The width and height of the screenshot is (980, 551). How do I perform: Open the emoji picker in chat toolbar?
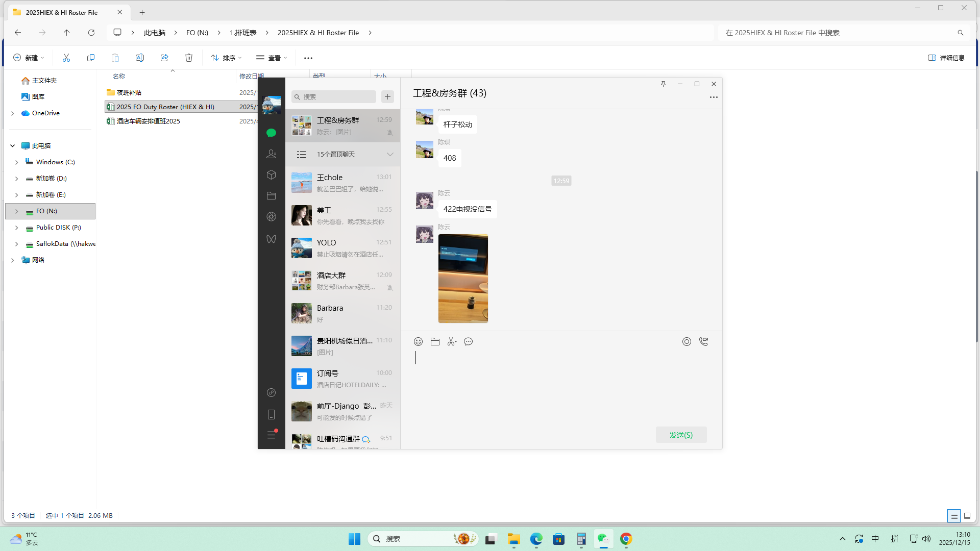[x=418, y=342]
